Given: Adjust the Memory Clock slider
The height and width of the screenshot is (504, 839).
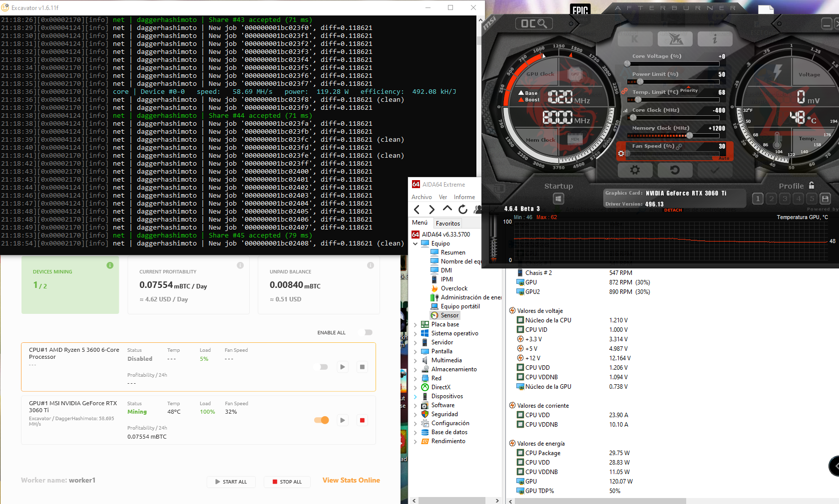Looking at the screenshot, I should [673, 136].
